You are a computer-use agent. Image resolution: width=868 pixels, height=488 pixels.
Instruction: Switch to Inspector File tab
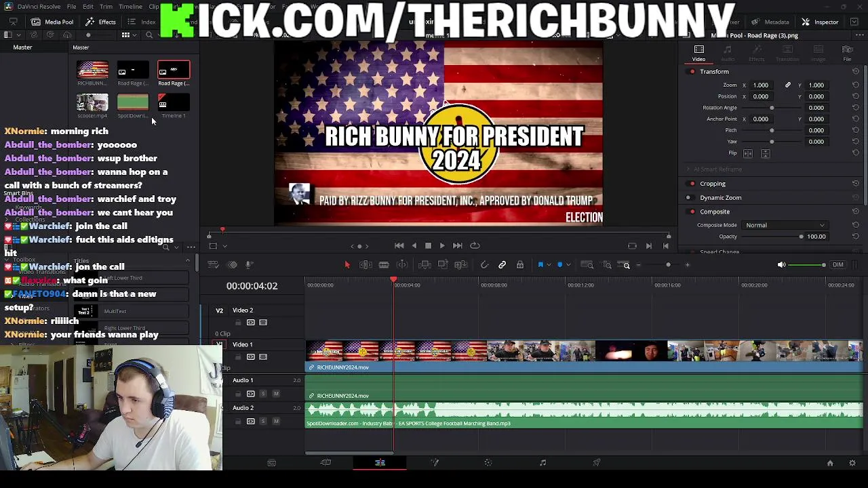pos(847,53)
